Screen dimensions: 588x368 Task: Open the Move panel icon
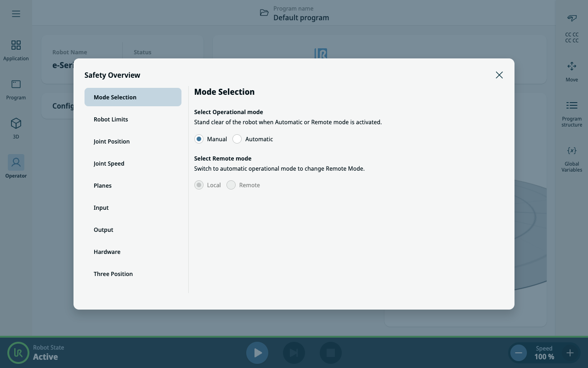pos(571,67)
